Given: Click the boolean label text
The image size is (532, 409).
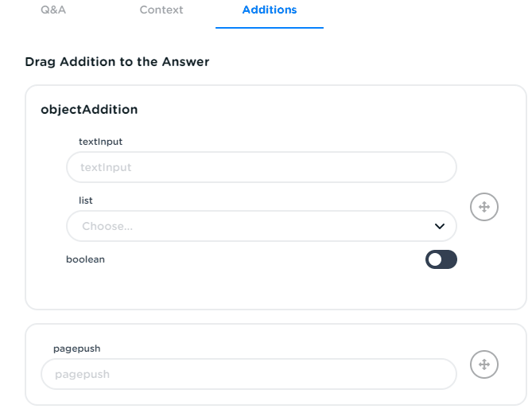Looking at the screenshot, I should (86, 259).
